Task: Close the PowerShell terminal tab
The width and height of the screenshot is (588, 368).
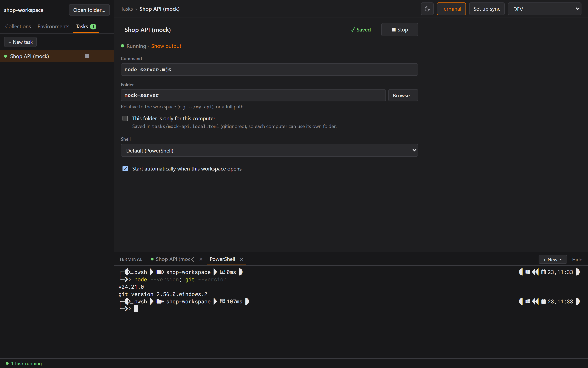Action: (242, 259)
